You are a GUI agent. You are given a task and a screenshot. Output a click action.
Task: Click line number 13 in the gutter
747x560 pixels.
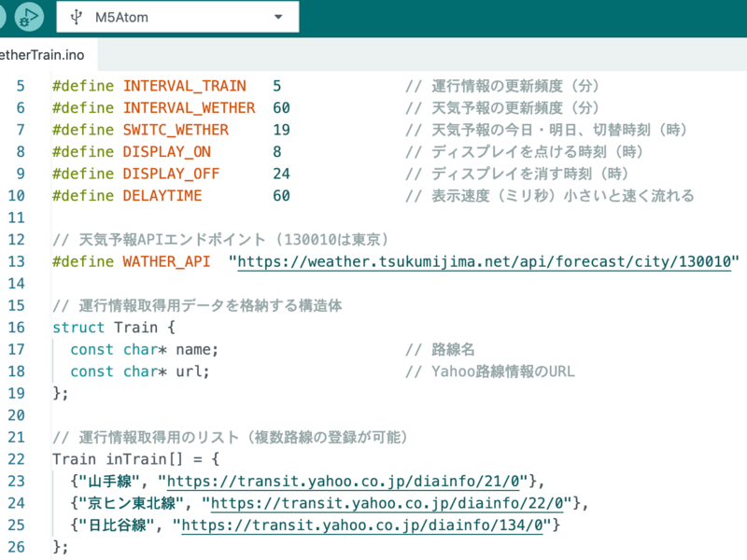pyautogui.click(x=20, y=261)
